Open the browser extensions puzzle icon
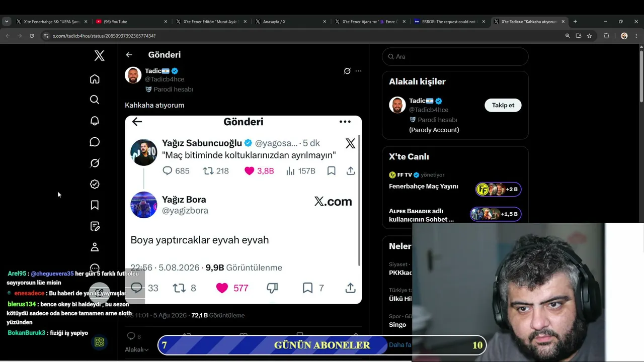644x362 pixels. (606, 36)
